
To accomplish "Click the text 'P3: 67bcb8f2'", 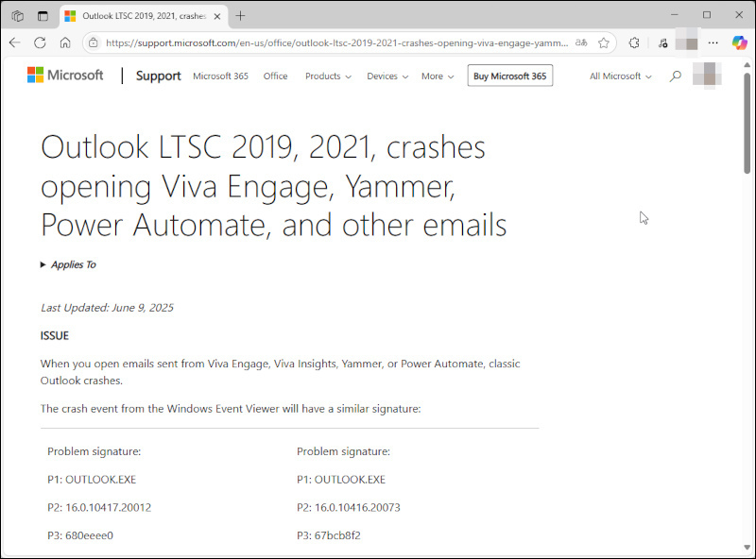I will coord(329,535).
